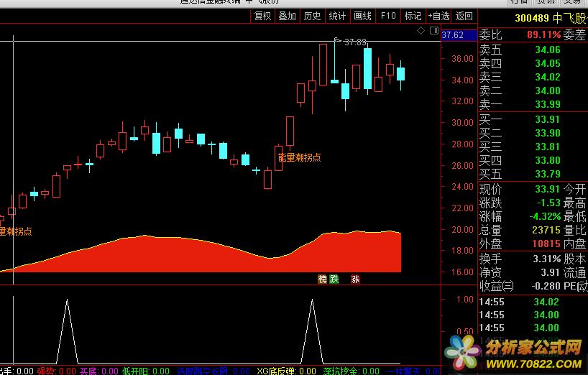The width and height of the screenshot is (588, 375).
Task: Select the 卖一 price 33.99 row
Action: [x=532, y=104]
